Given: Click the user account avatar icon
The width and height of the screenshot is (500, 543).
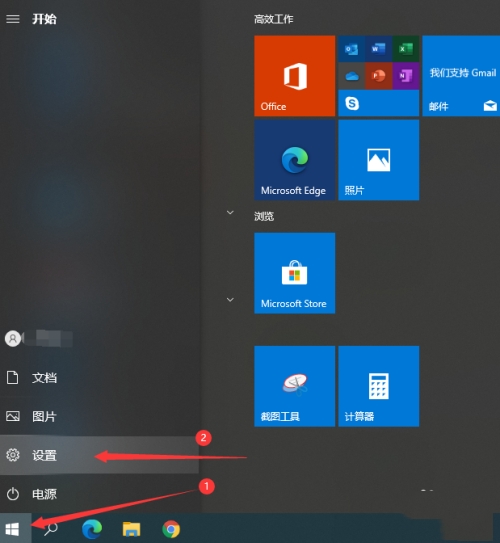Looking at the screenshot, I should pyautogui.click(x=13, y=339).
